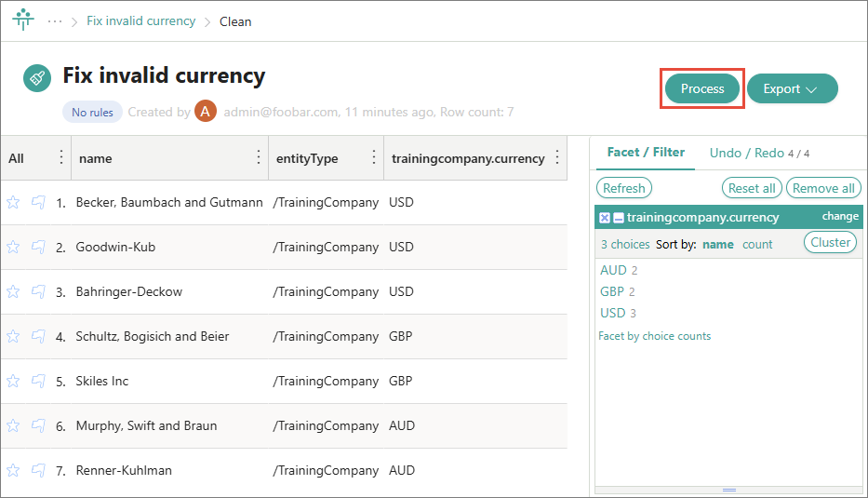Image resolution: width=868 pixels, height=498 pixels.
Task: Flag row 5 Skiles Inc
Action: click(38, 381)
